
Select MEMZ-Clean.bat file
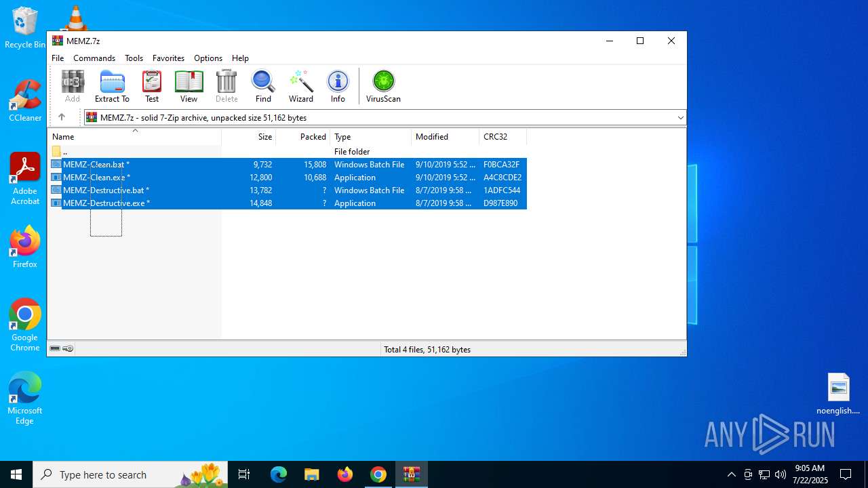[x=96, y=165]
